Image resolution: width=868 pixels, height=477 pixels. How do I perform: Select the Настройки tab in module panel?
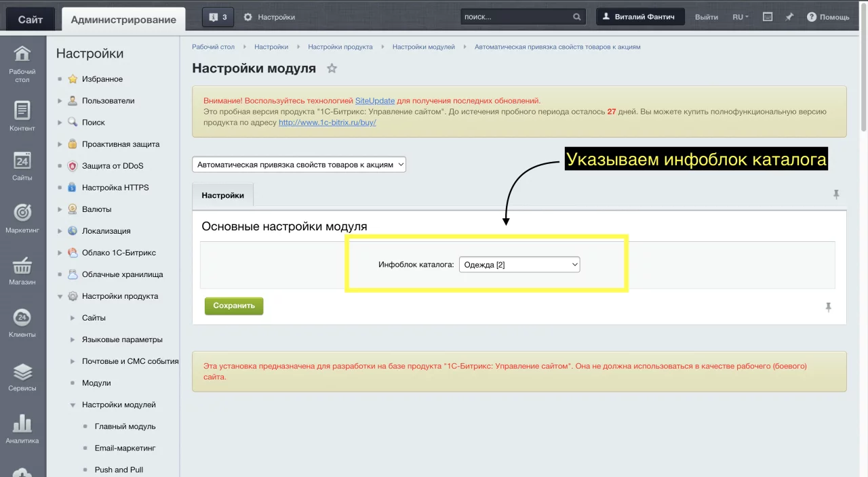click(x=222, y=195)
